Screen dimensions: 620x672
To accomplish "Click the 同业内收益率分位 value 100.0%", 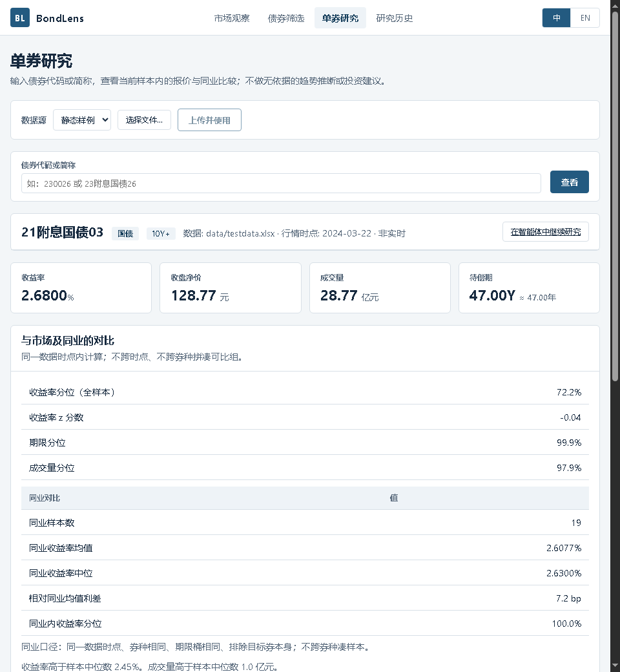I will pos(566,624).
